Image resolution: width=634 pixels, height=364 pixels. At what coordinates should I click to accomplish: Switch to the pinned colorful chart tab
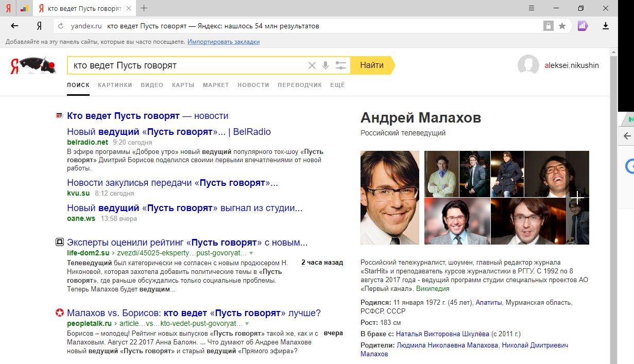point(24,8)
